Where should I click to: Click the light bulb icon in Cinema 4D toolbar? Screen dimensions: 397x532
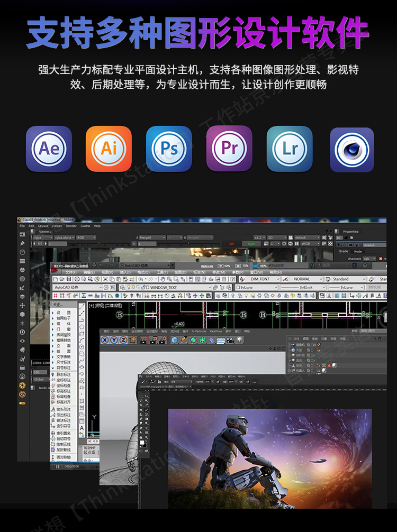(x=239, y=340)
